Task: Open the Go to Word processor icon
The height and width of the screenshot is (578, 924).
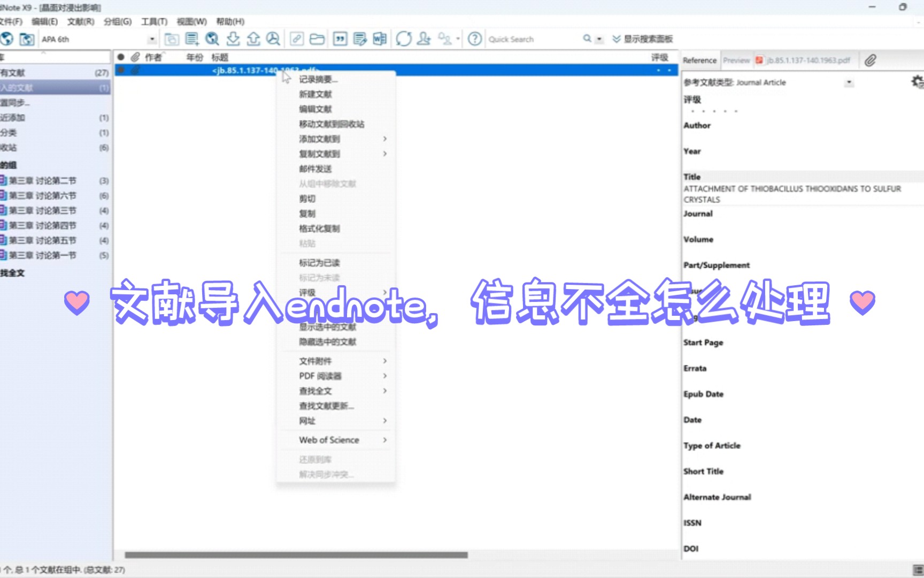Action: (x=380, y=39)
